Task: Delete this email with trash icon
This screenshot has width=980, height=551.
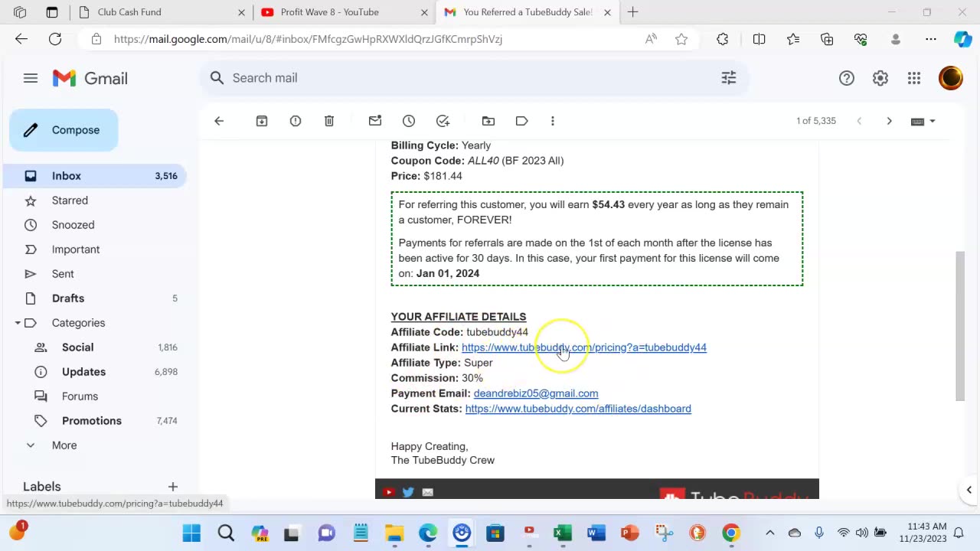Action: tap(329, 121)
